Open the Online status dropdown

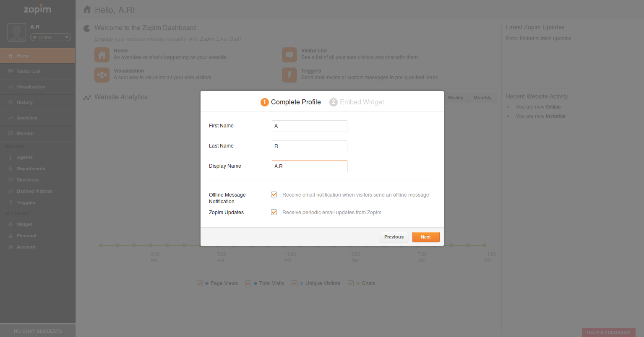pos(50,37)
